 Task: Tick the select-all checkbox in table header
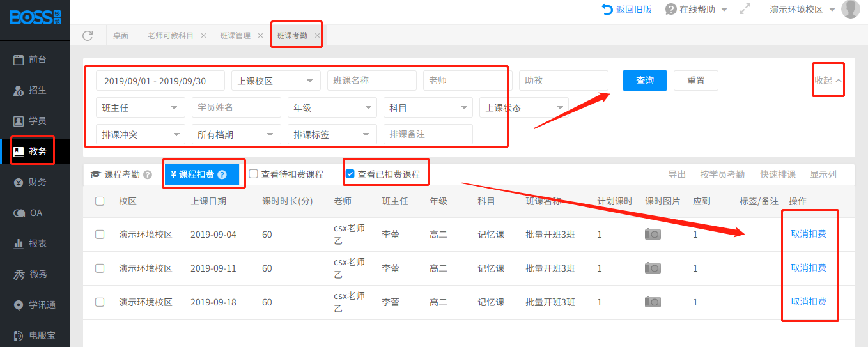point(100,201)
